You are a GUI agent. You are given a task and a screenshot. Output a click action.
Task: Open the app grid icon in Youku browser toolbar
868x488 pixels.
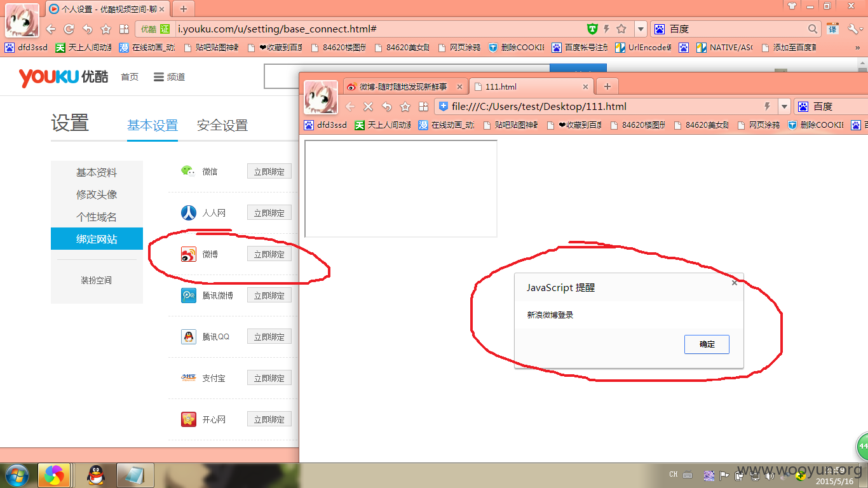125,29
